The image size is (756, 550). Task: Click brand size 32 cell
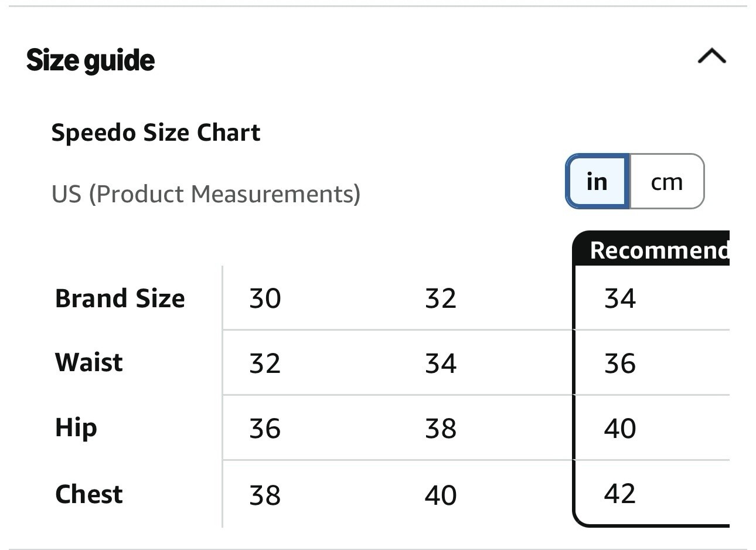coord(441,298)
